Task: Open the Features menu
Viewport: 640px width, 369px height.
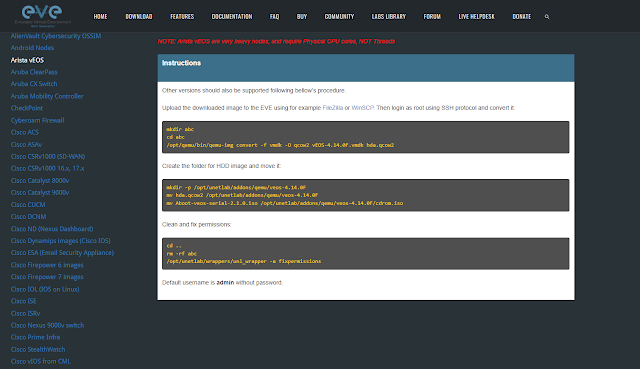Action: click(x=182, y=17)
